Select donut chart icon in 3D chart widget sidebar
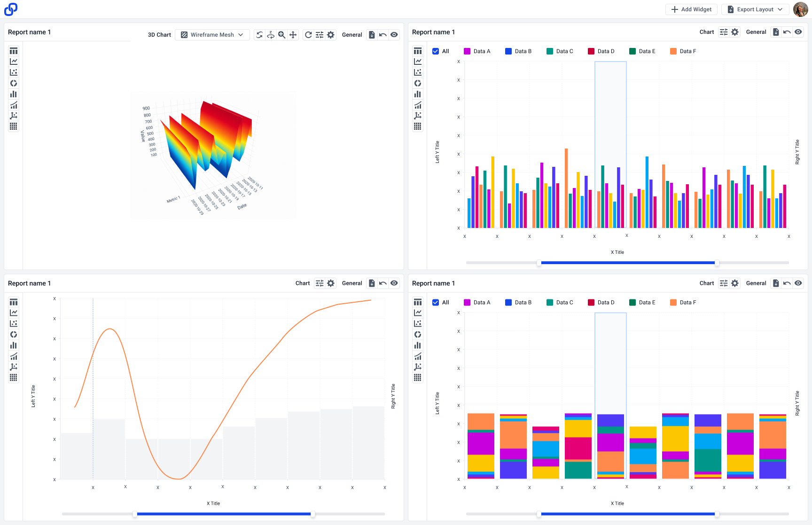This screenshot has width=812, height=525. click(14, 83)
